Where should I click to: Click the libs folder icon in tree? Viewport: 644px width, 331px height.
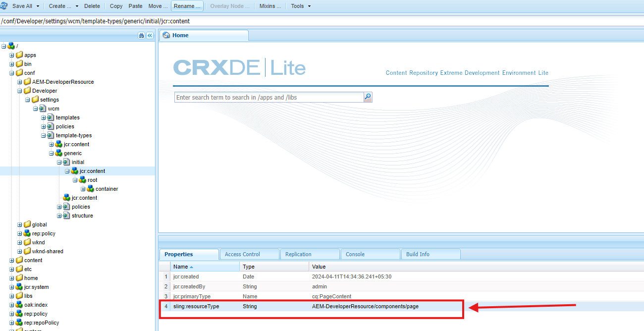coord(19,296)
